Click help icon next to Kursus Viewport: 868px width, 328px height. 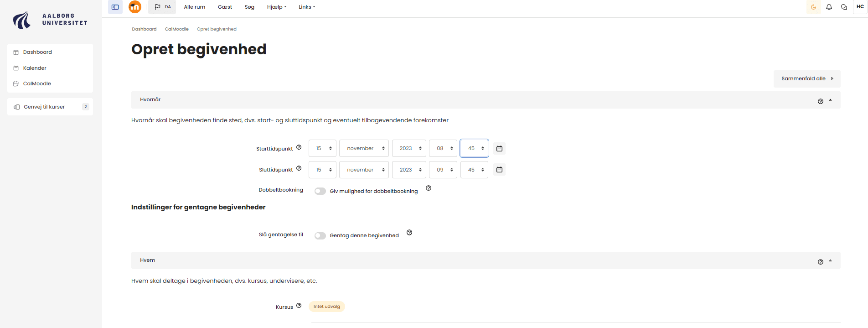[299, 306]
